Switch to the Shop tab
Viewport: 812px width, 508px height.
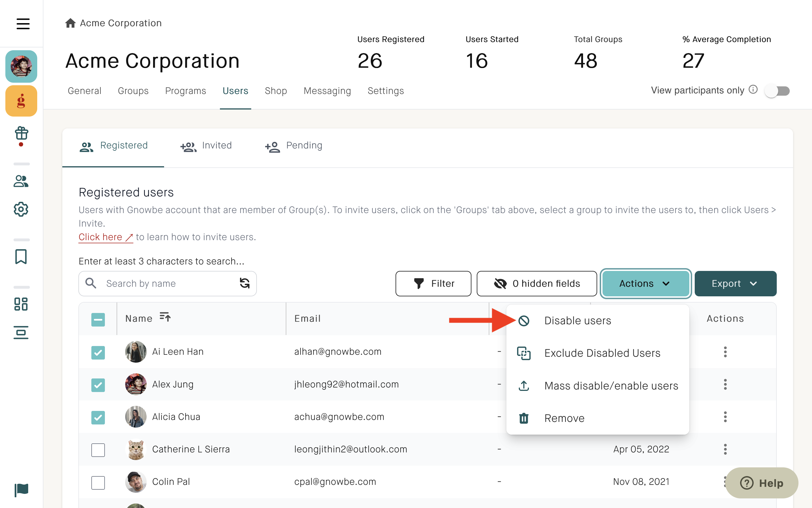coord(275,91)
